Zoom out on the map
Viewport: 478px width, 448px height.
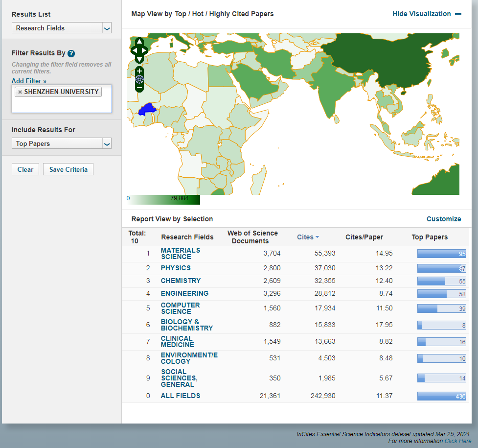pos(139,88)
